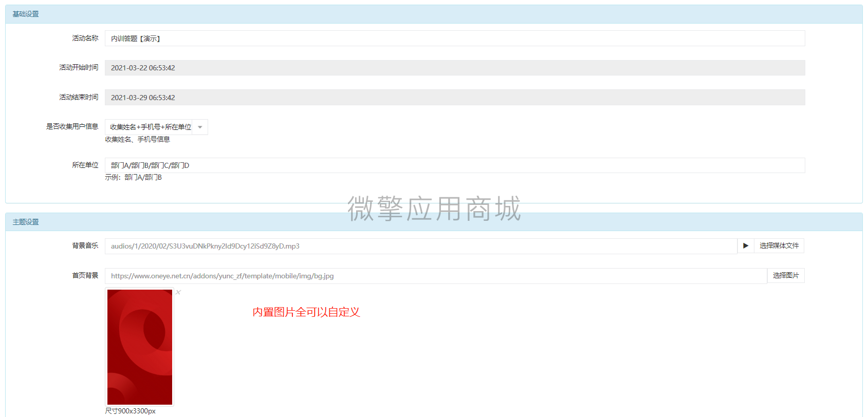
Task: Open the 活动开始时间 date field
Action: tap(455, 68)
